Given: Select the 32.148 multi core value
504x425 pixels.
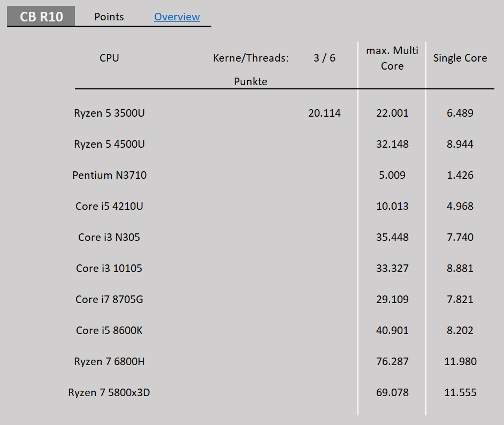Looking at the screenshot, I should tap(392, 144).
